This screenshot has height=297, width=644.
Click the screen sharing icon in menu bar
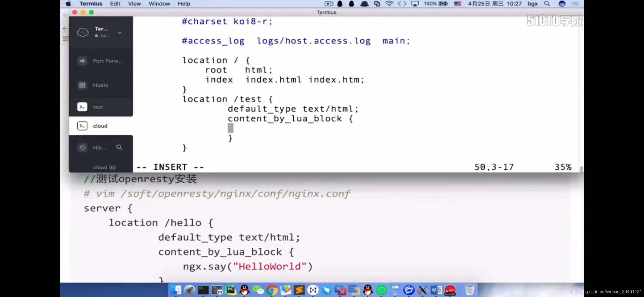pyautogui.click(x=376, y=4)
